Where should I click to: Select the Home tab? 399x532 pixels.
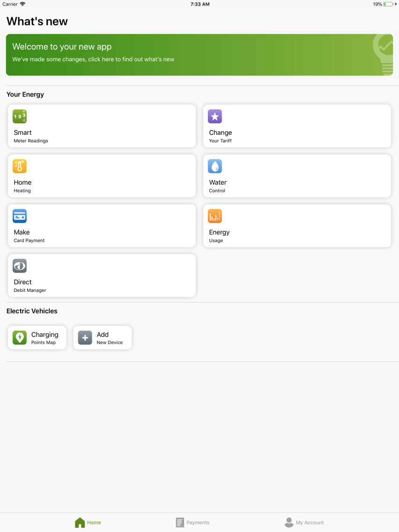[88, 522]
